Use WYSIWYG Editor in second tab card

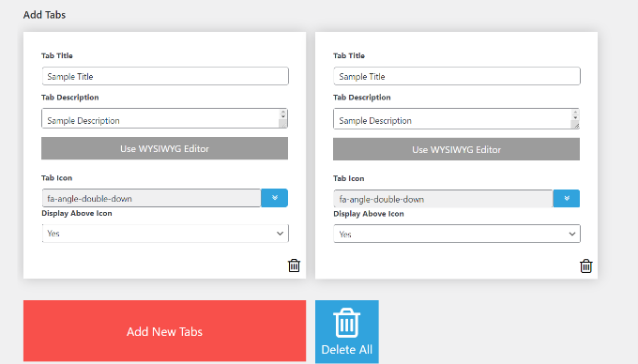[457, 149]
